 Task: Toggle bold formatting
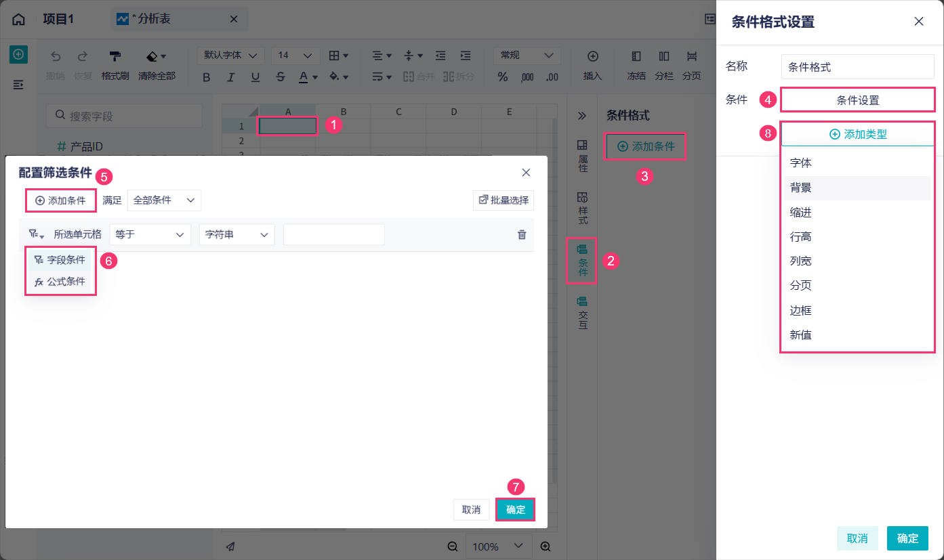[207, 77]
